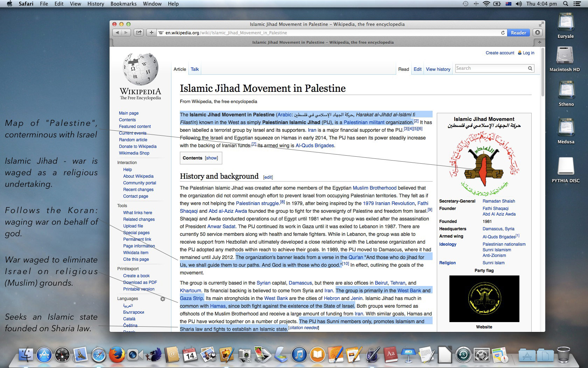Open the volume control in menu bar

519,4
